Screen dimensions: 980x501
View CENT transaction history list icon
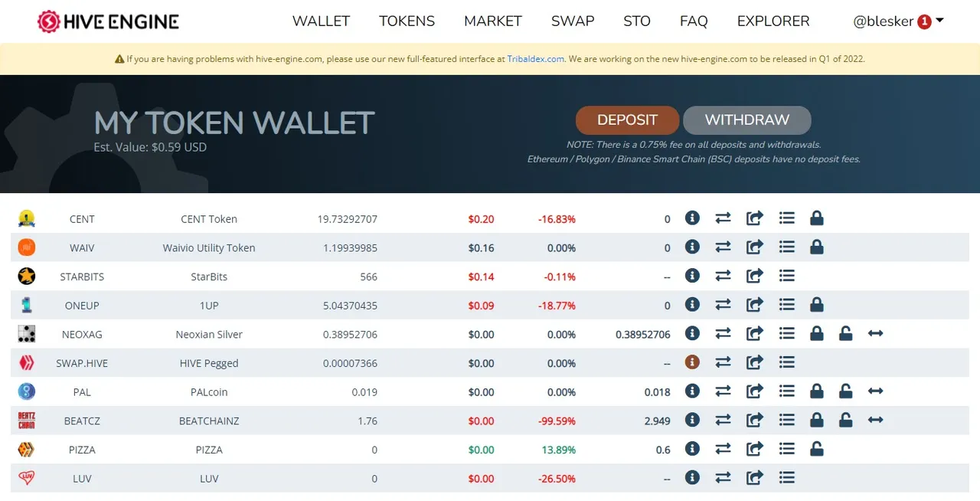tap(786, 218)
